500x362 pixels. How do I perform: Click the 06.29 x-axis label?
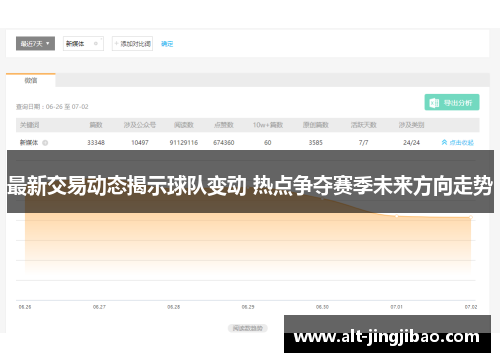(248, 307)
